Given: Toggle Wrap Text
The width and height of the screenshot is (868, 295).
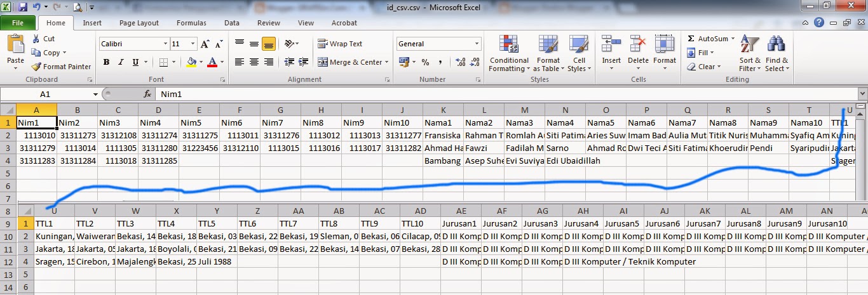Looking at the screenshot, I should coord(340,44).
